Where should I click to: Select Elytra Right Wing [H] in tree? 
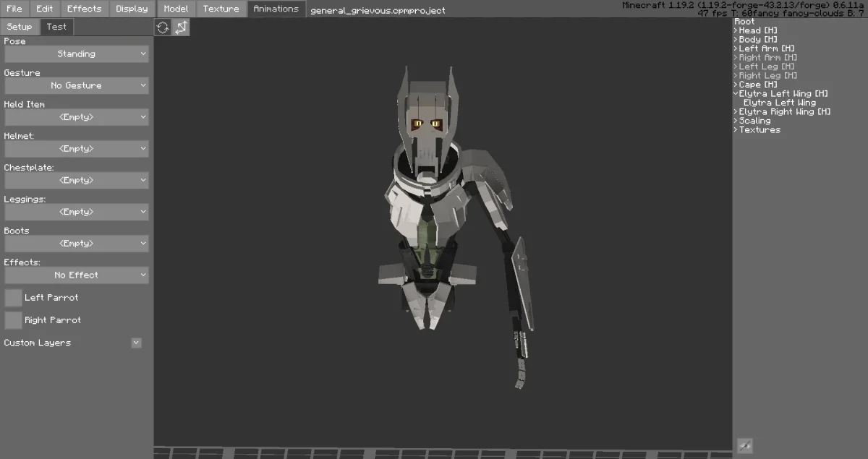pos(785,112)
